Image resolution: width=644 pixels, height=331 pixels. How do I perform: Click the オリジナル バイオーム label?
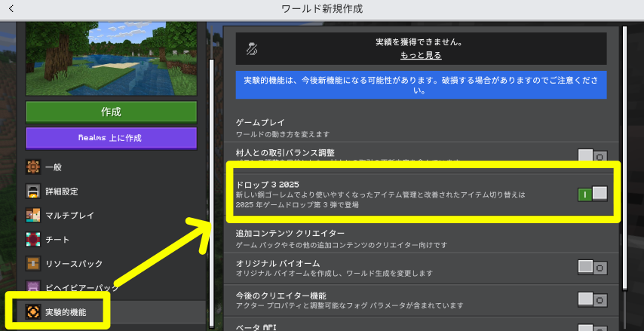pyautogui.click(x=278, y=263)
